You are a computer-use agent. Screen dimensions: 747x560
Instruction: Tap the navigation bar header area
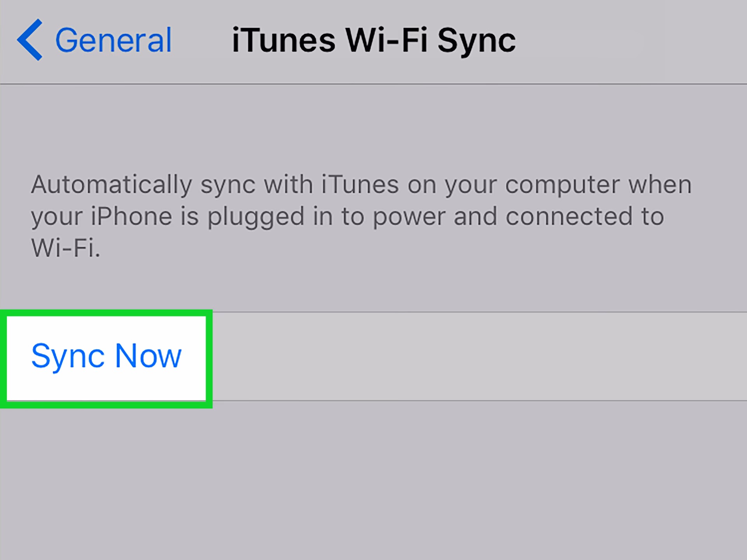(x=373, y=41)
